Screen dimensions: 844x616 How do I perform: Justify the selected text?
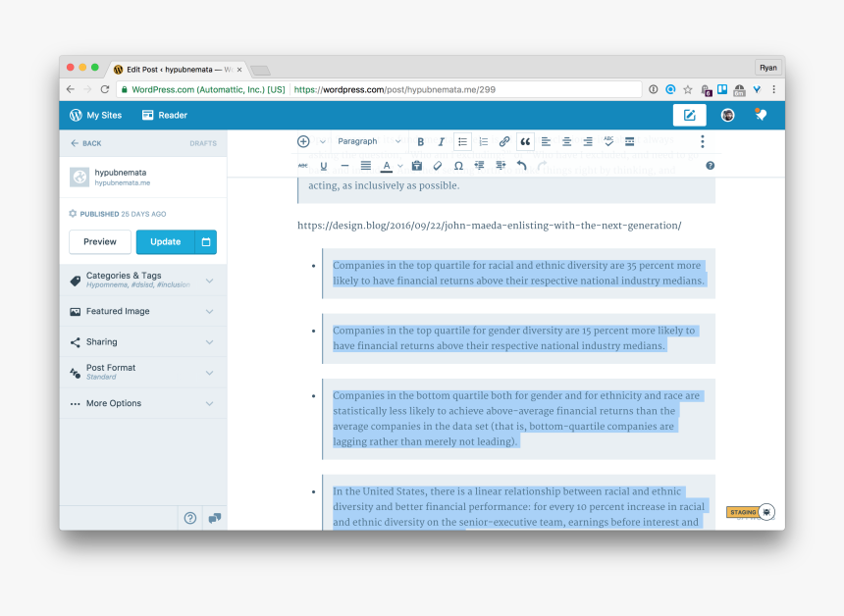(x=365, y=166)
